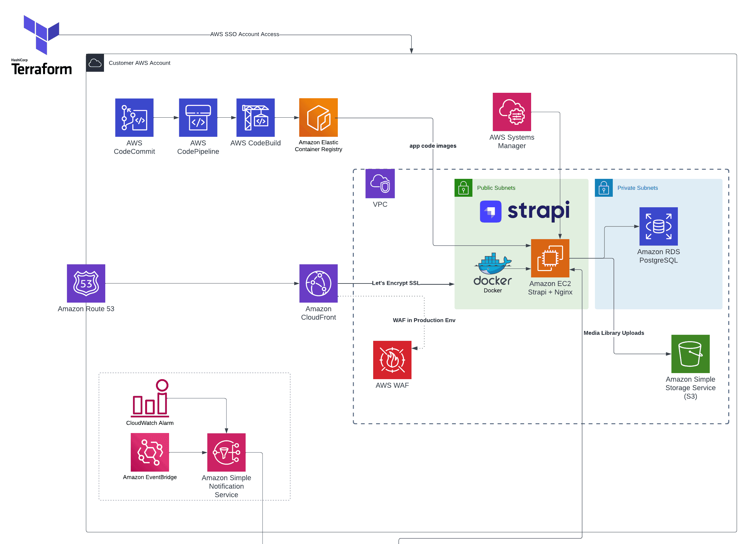Click the AWS WAF red icon
Screen dimensions: 756x544
(392, 360)
